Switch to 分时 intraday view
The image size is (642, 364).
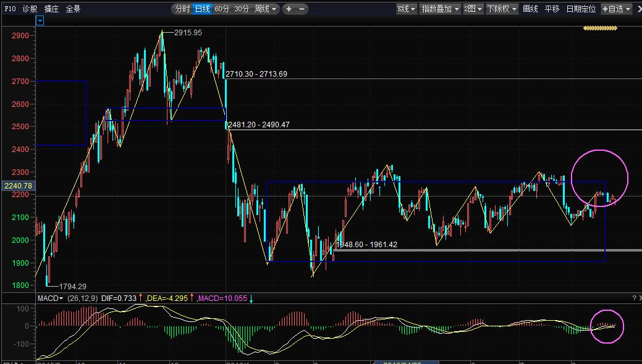(x=182, y=9)
